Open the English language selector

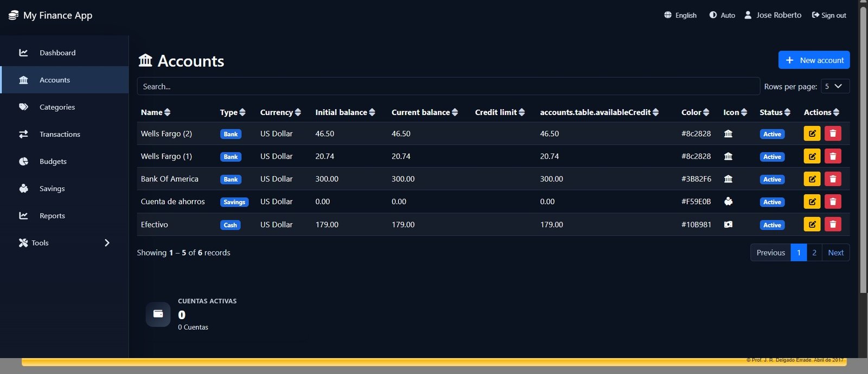(680, 15)
